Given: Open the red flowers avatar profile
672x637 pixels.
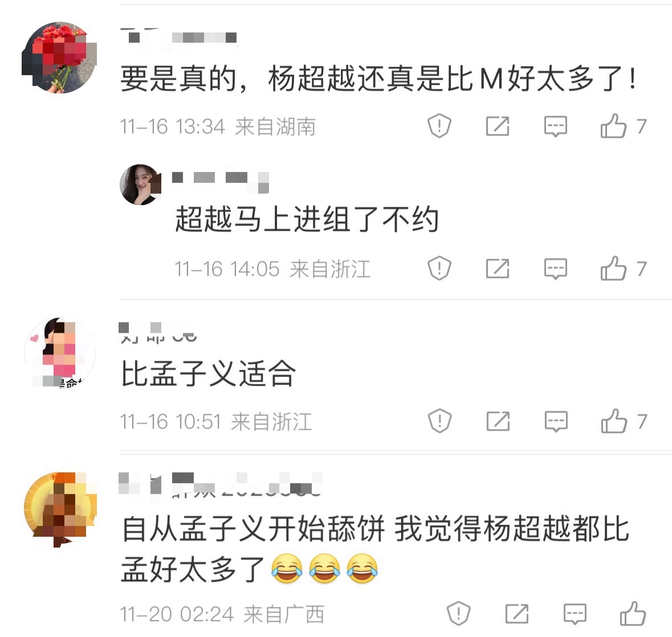Looking at the screenshot, I should (x=59, y=58).
